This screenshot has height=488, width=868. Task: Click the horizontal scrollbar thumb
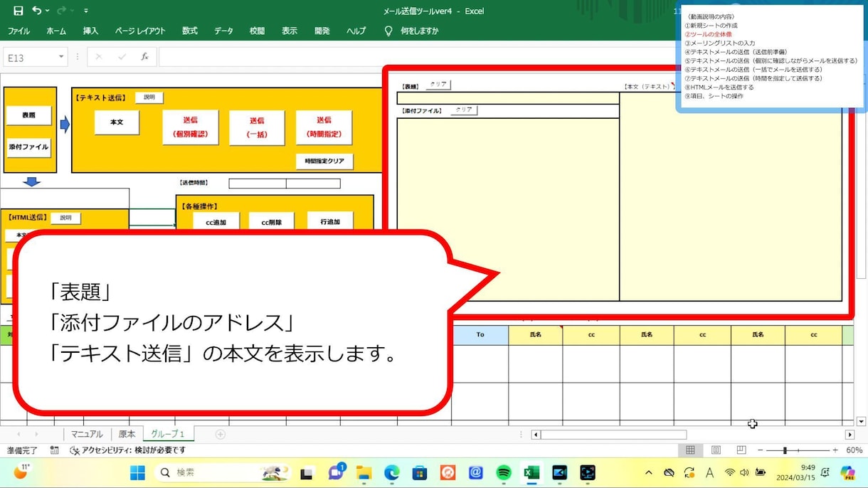point(613,435)
